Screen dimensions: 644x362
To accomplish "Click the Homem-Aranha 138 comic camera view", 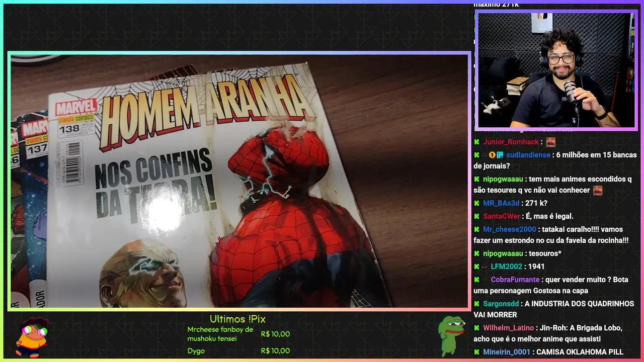I will [x=239, y=180].
